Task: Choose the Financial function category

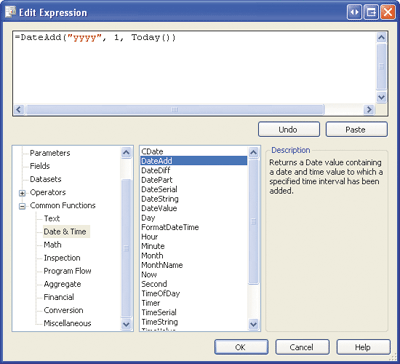Action: (59, 297)
